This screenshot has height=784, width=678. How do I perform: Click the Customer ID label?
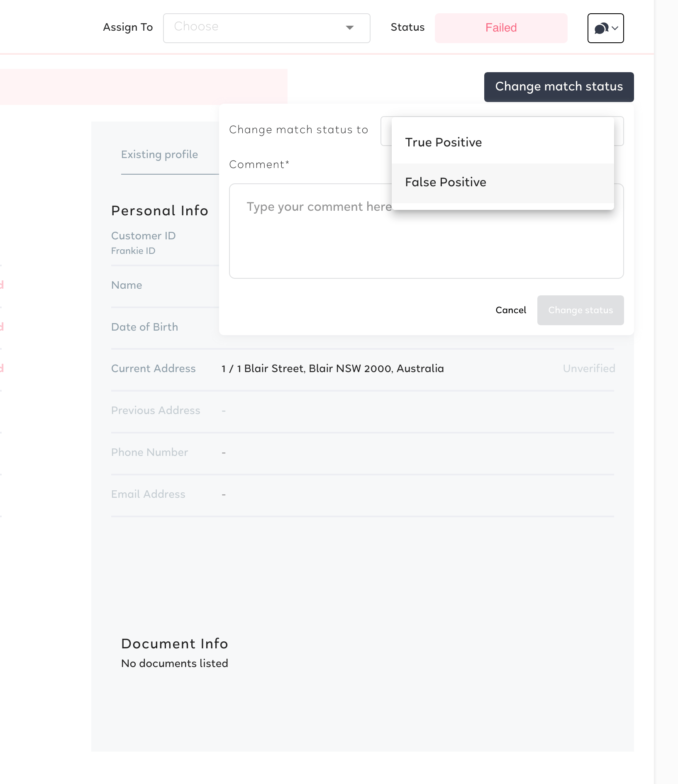pos(143,236)
